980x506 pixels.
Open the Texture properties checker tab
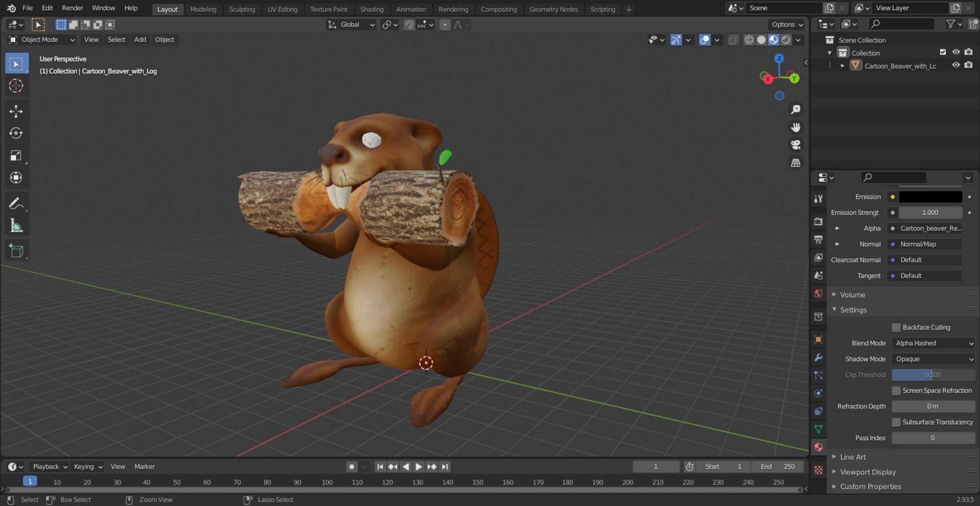tap(818, 470)
